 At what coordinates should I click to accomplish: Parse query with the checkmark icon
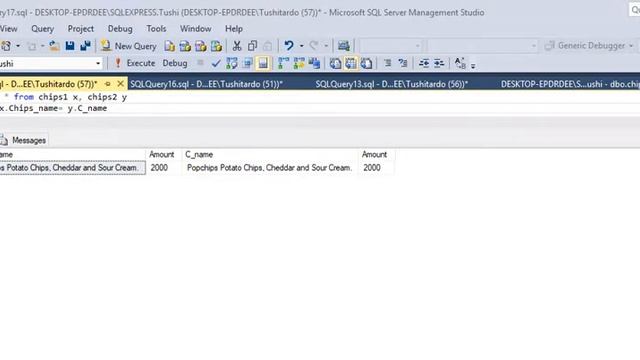(x=216, y=63)
